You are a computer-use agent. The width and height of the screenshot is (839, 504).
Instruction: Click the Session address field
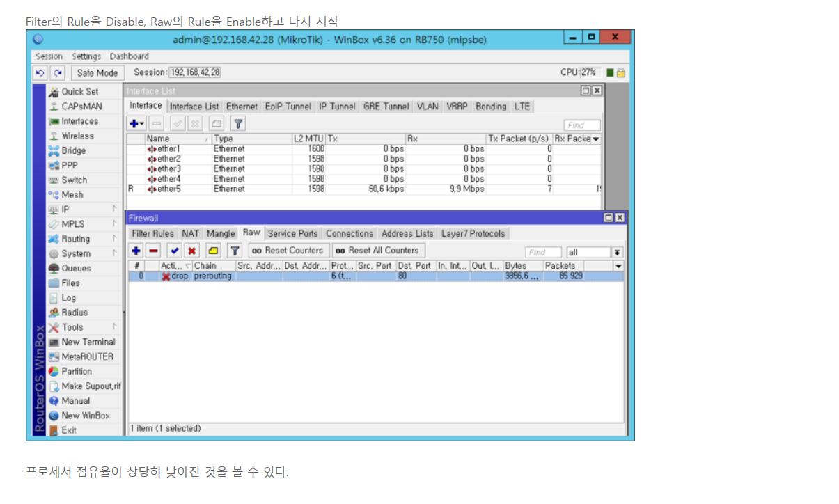pos(195,72)
